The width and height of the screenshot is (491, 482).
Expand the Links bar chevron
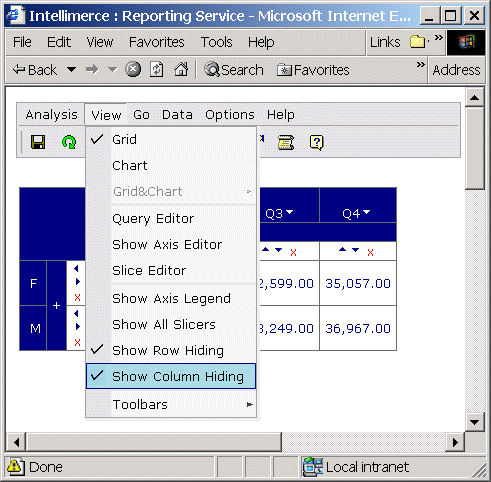click(x=439, y=37)
